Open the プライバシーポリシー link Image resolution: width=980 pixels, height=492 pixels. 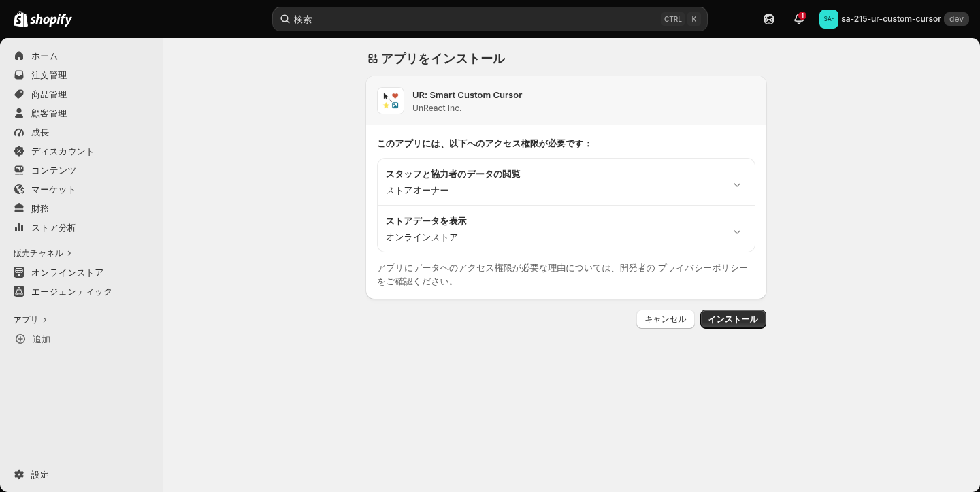click(702, 268)
